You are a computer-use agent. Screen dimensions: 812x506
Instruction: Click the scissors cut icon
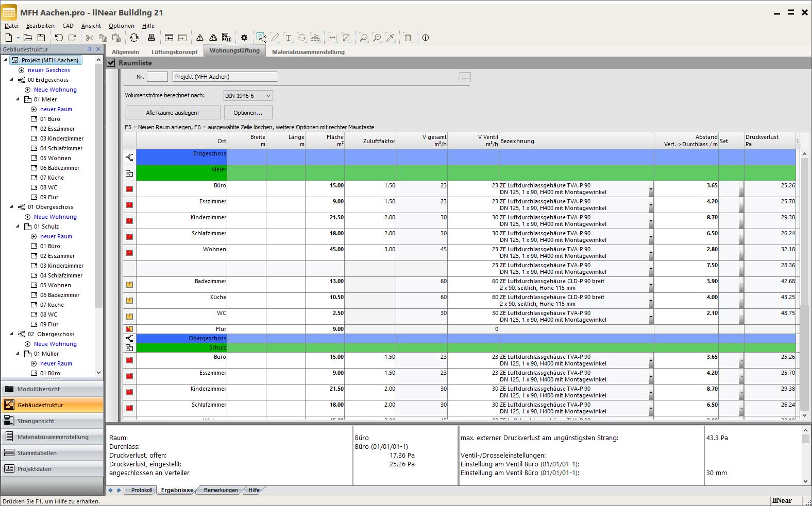(90, 38)
